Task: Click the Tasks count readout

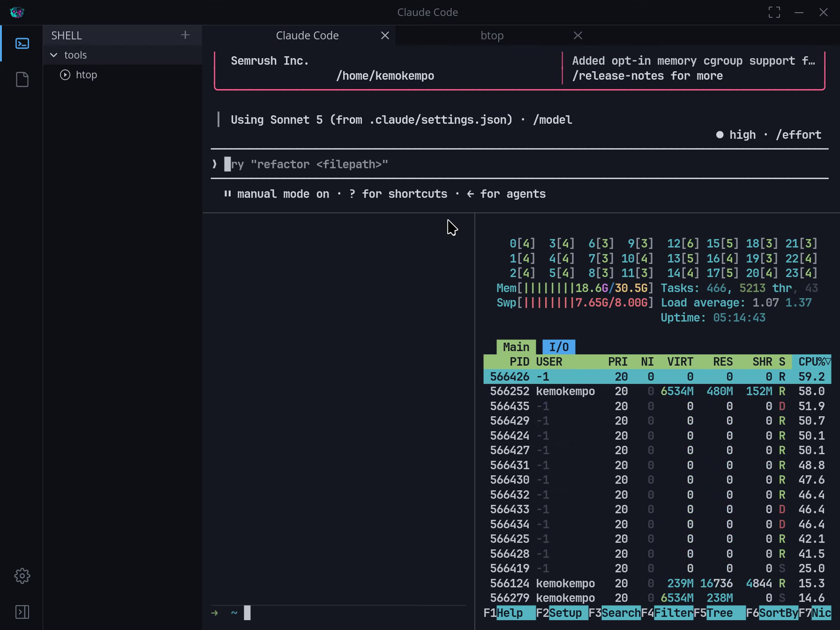Action: tap(739, 288)
